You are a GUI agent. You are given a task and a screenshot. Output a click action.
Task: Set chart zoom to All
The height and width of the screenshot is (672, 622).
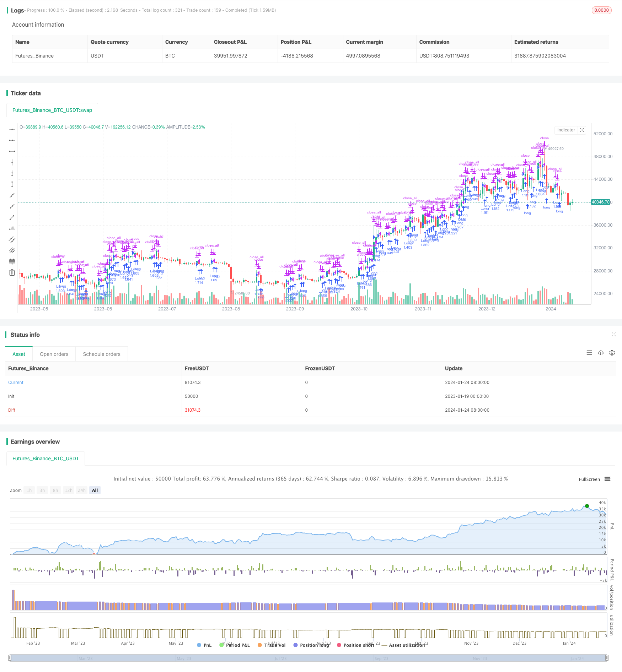click(95, 490)
